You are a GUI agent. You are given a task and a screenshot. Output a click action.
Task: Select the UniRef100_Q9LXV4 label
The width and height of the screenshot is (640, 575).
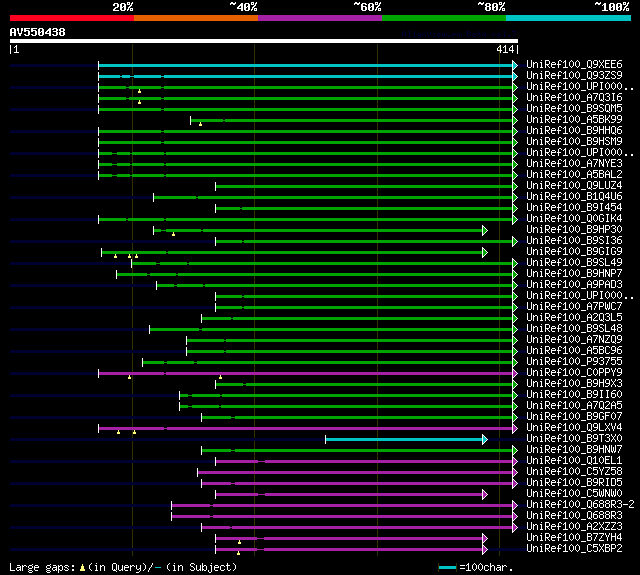pyautogui.click(x=574, y=428)
